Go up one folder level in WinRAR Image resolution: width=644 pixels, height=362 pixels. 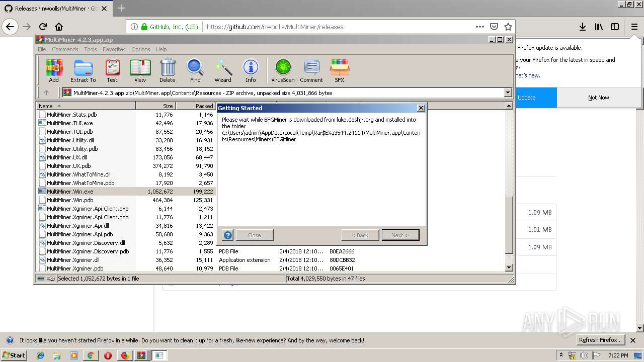[46, 93]
